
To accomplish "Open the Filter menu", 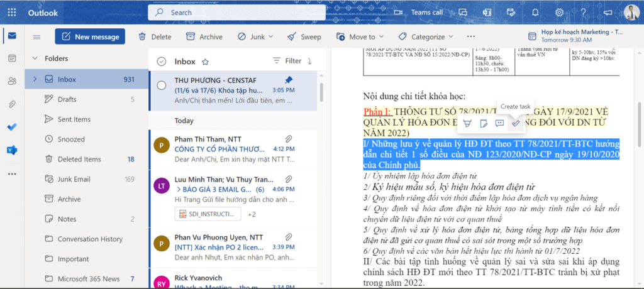I will pyautogui.click(x=287, y=61).
